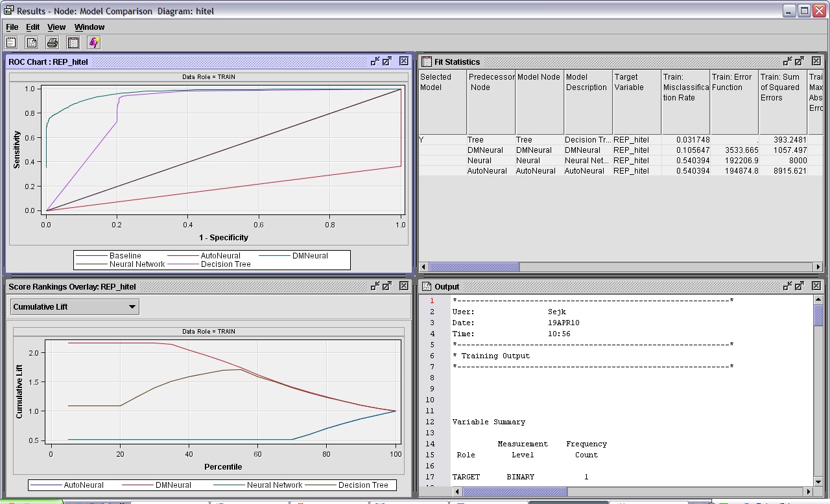Viewport: 830px width, 504px height.
Task: Click misclassification value 0.105647
Action: tap(685, 150)
